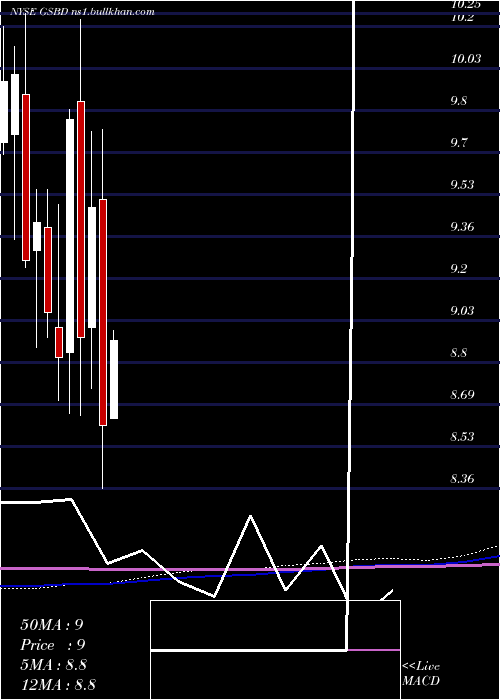
Task: Click the tallest red candlestick ending near 8.6
Action: point(103,312)
